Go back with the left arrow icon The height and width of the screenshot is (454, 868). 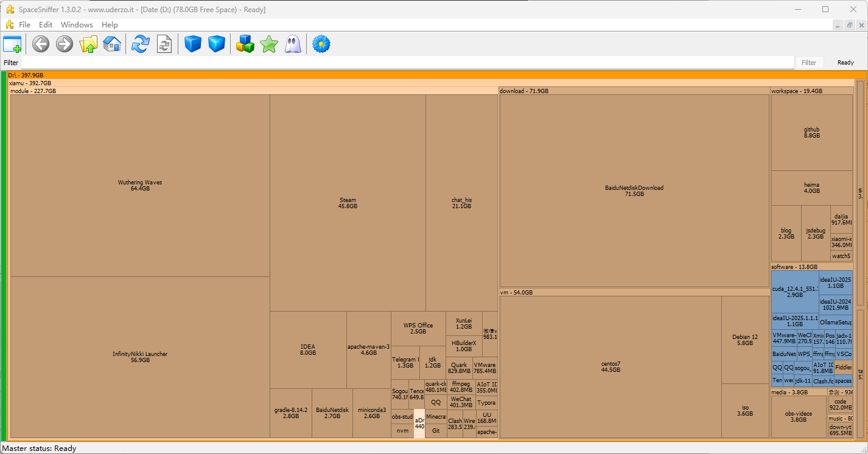(x=41, y=44)
